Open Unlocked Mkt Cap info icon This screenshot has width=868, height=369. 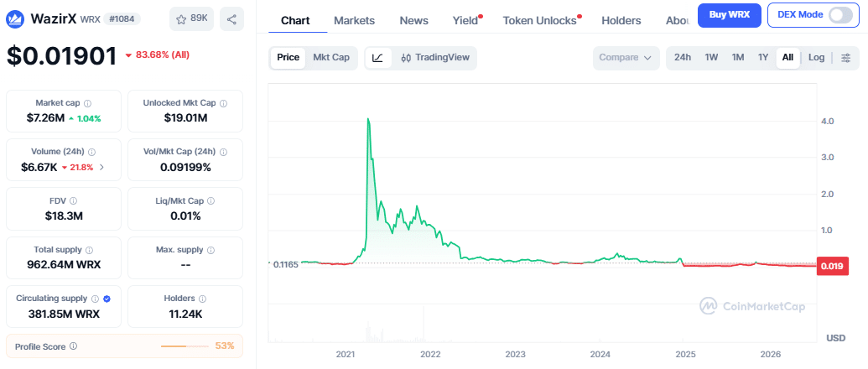coord(223,103)
